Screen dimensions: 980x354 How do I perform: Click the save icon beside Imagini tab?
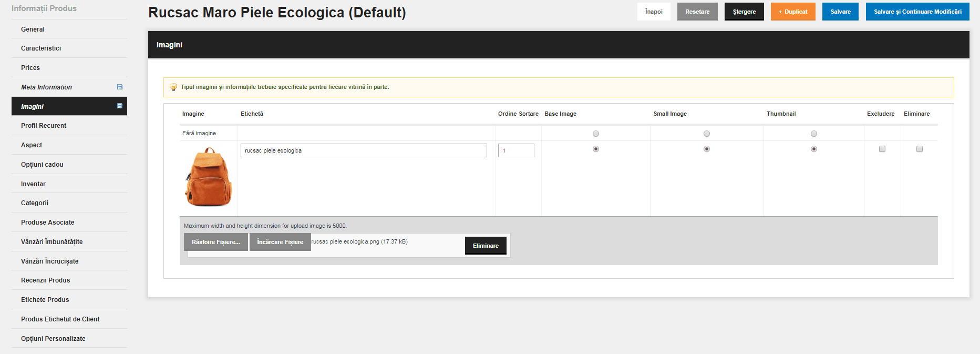pos(120,106)
